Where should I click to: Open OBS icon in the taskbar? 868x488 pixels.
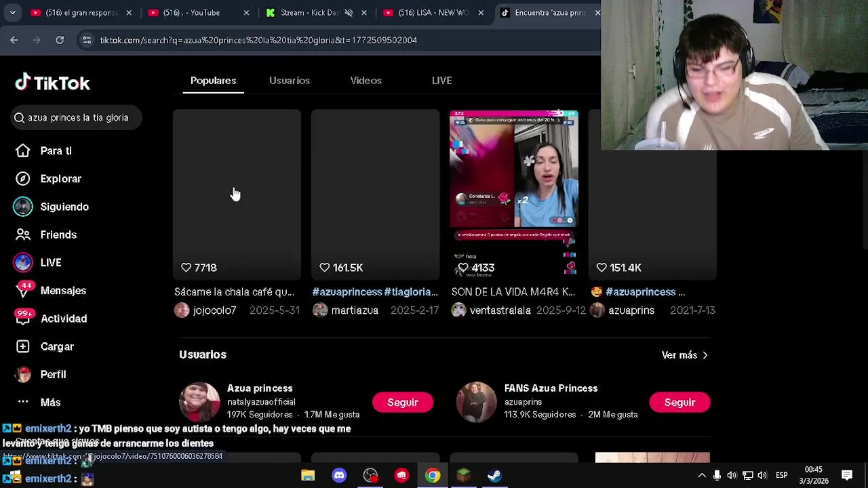370,476
